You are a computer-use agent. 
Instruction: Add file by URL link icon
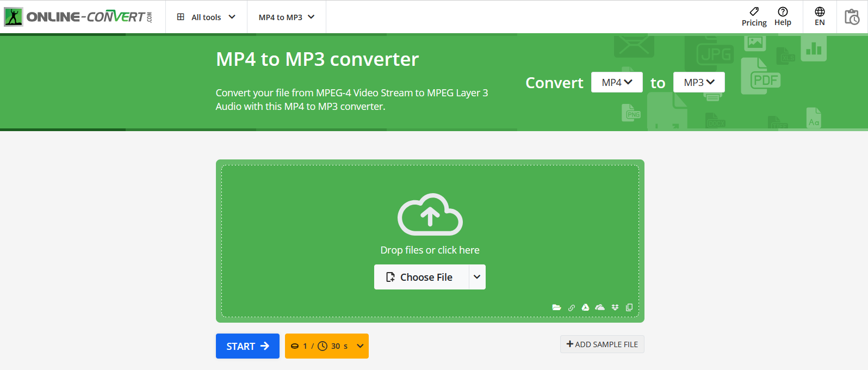tap(572, 307)
